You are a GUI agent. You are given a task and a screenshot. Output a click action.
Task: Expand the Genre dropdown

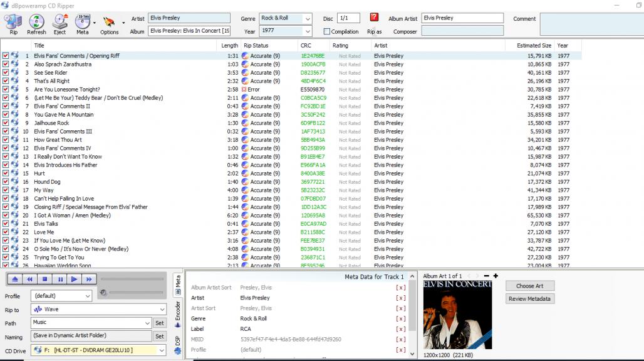point(308,18)
